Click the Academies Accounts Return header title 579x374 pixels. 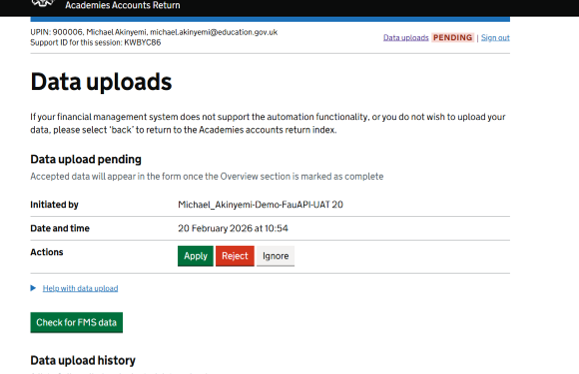pyautogui.click(x=123, y=5)
